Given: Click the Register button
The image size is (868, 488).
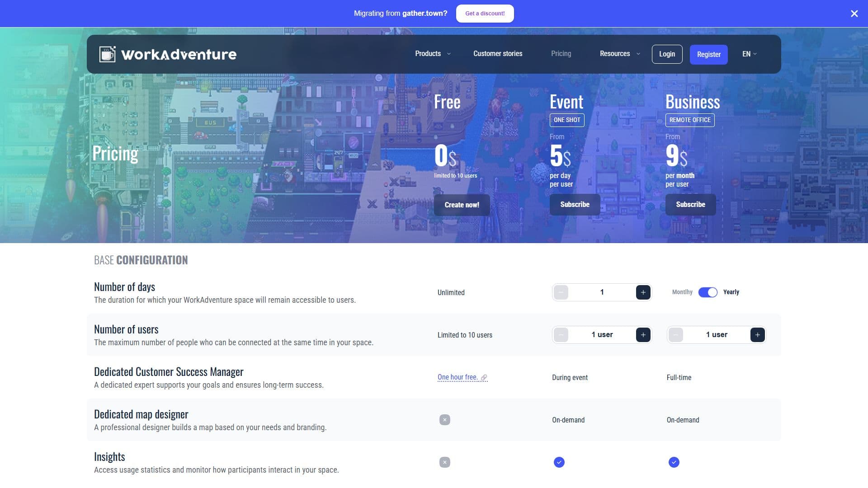Looking at the screenshot, I should tap(708, 55).
